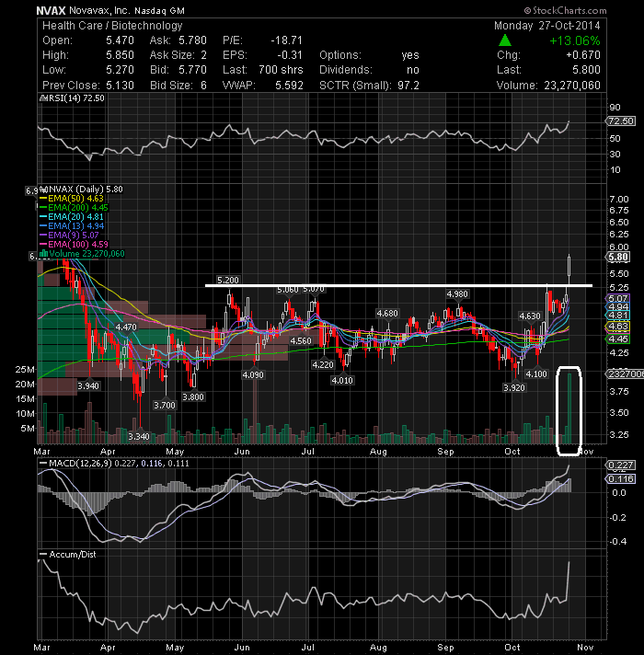Click the 5.80 last-price axis tag
644x655 pixels.
click(618, 258)
